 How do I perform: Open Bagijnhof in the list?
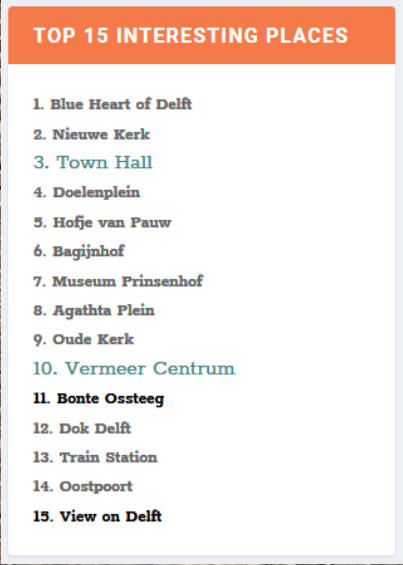(79, 251)
